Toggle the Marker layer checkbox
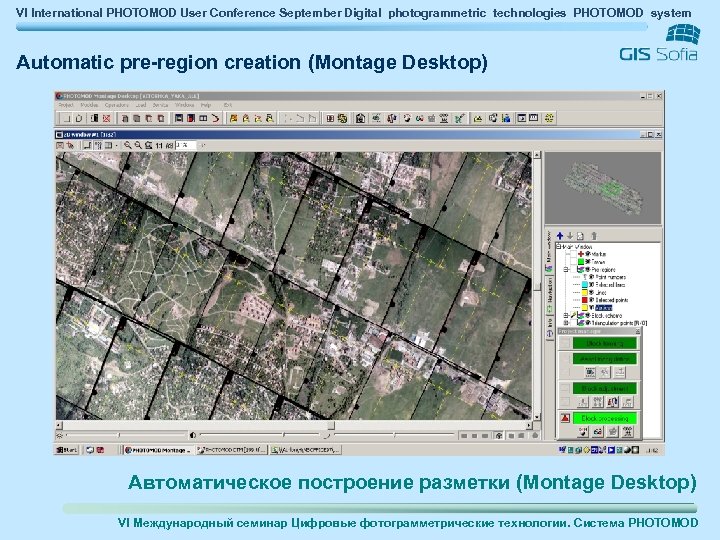This screenshot has width=720, height=540. (574, 253)
